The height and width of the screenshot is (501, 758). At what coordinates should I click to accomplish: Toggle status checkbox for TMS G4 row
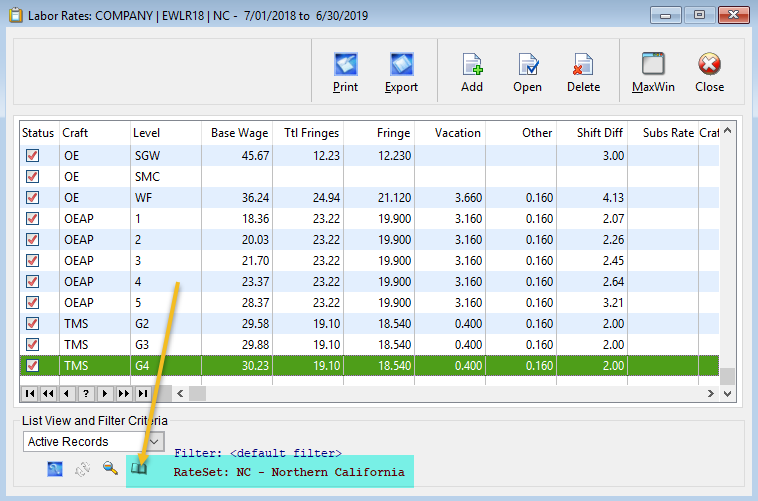(x=32, y=366)
